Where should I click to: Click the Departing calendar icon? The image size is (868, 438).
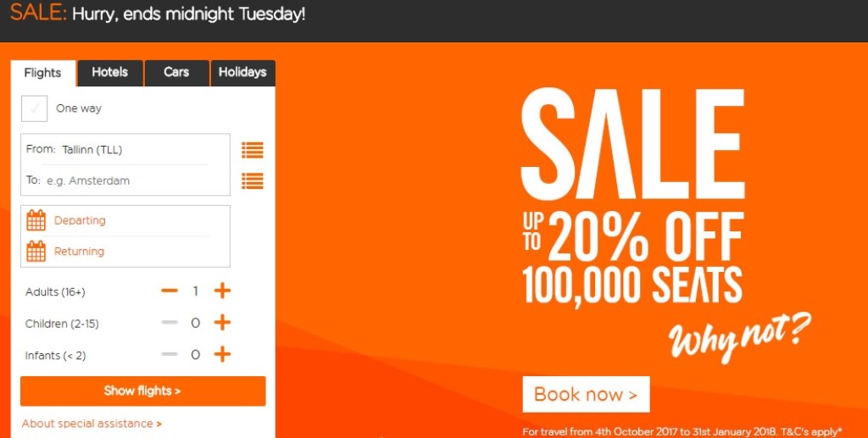(36, 220)
